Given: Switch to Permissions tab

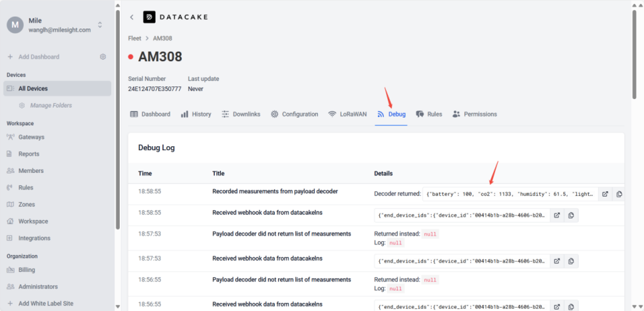Looking at the screenshot, I should 475,114.
